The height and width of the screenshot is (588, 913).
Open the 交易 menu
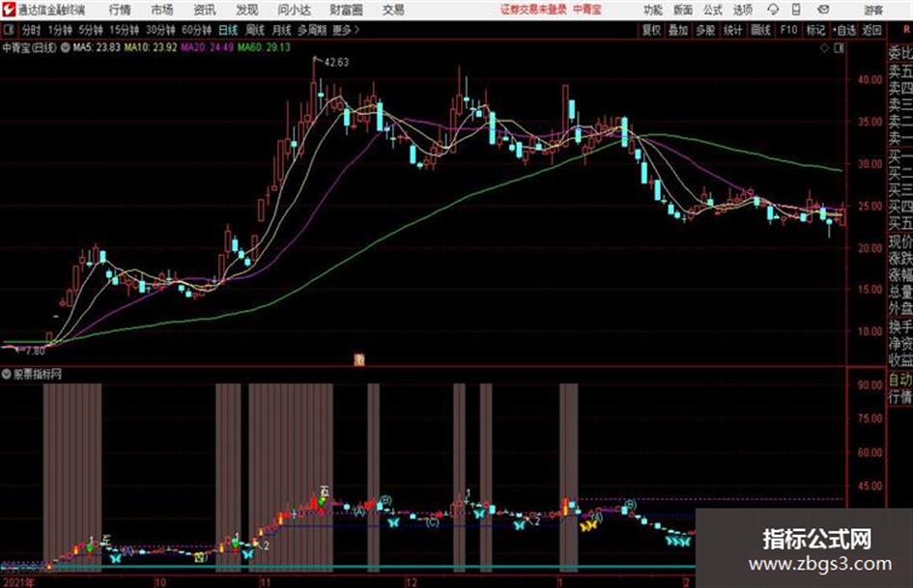393,10
